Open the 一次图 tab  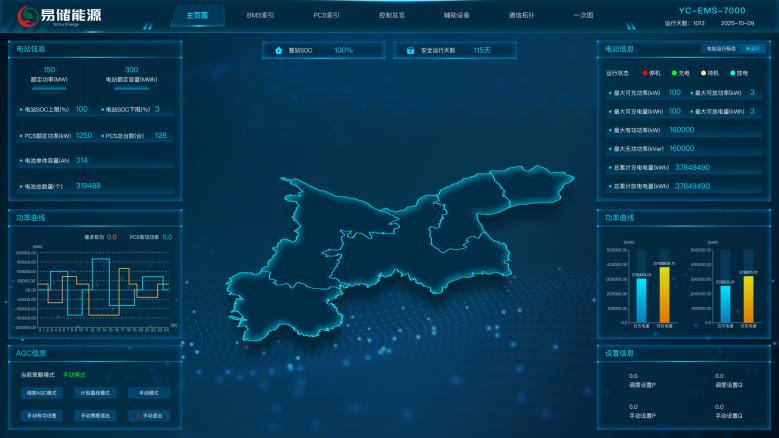(x=583, y=15)
